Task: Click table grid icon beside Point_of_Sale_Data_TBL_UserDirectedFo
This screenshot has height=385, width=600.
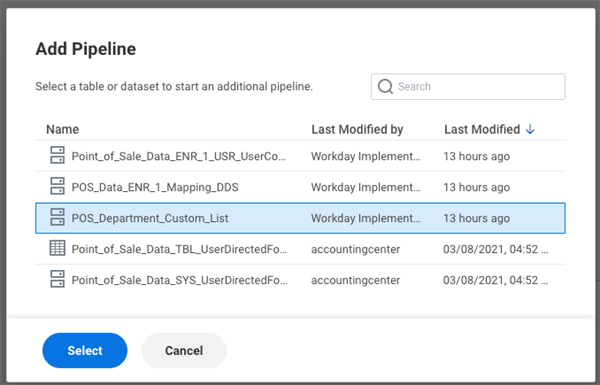Action: pos(57,248)
